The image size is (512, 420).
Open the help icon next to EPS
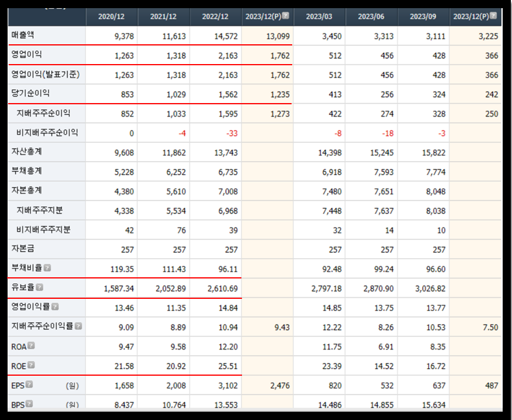click(29, 384)
